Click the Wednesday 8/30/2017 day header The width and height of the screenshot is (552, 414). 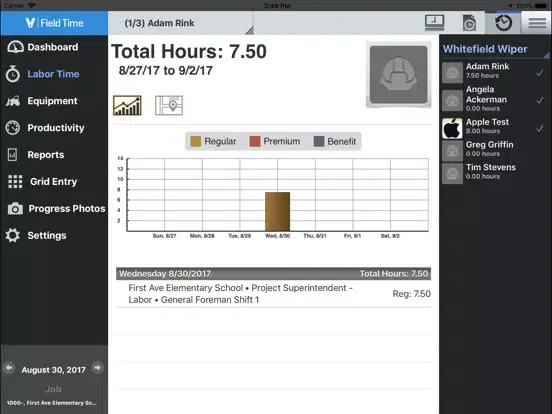[274, 274]
